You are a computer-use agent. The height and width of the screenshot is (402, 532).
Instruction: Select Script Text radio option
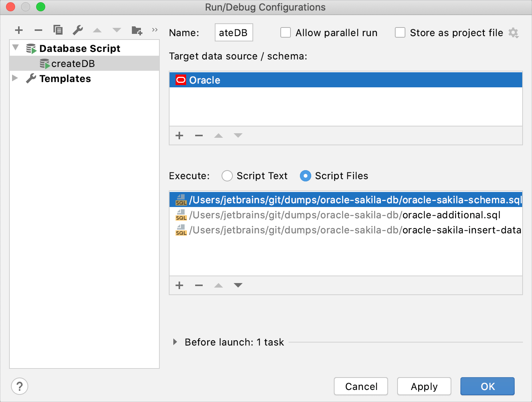tap(227, 176)
